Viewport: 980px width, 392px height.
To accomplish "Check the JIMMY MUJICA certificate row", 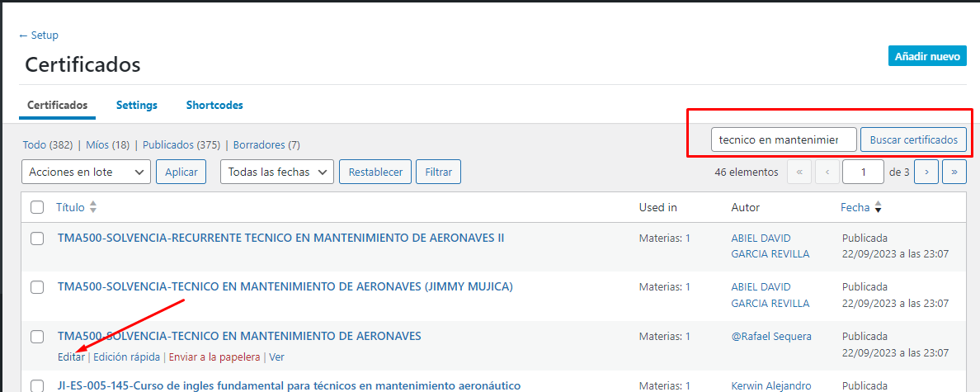I will tap(37, 287).
